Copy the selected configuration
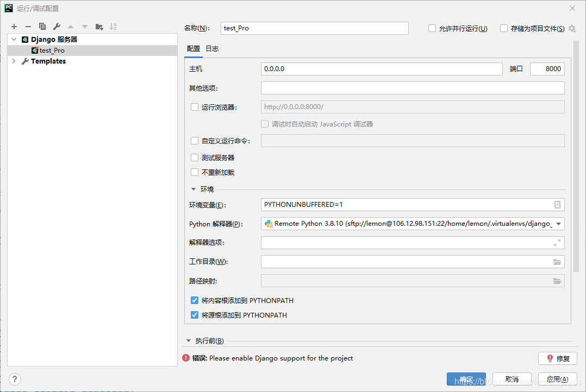Screen dimensions: 586x392 (x=42, y=27)
